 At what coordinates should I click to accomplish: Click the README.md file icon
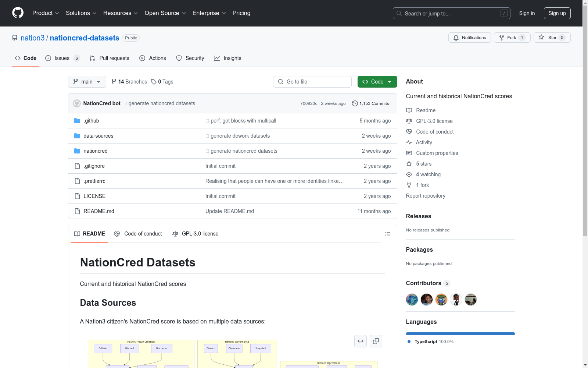[77, 211]
